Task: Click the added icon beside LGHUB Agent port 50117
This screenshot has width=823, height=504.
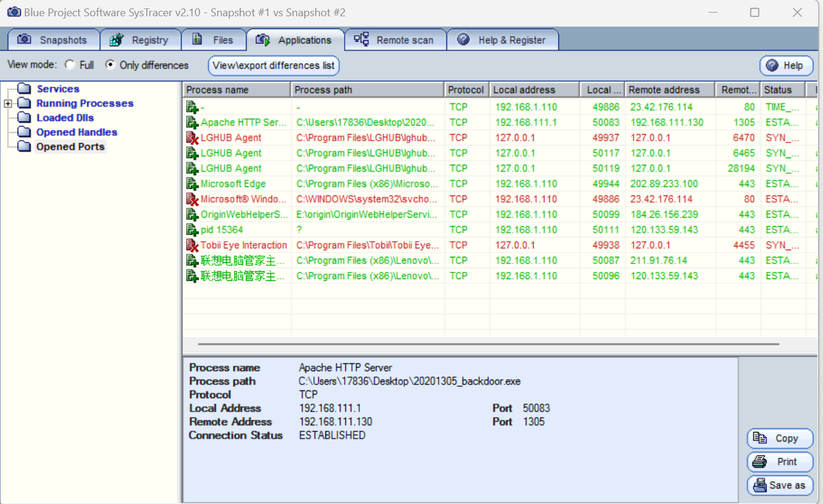Action: point(192,153)
